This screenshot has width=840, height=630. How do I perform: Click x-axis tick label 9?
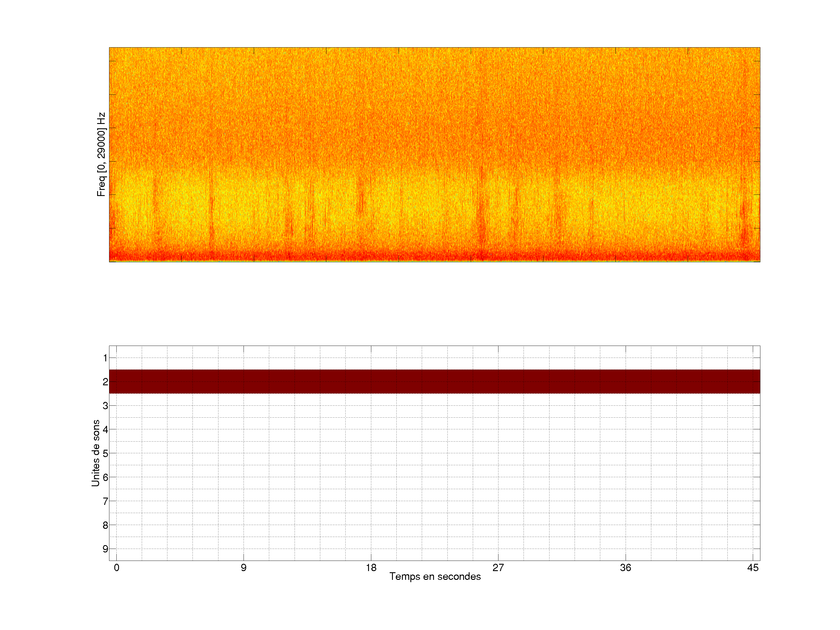244,568
